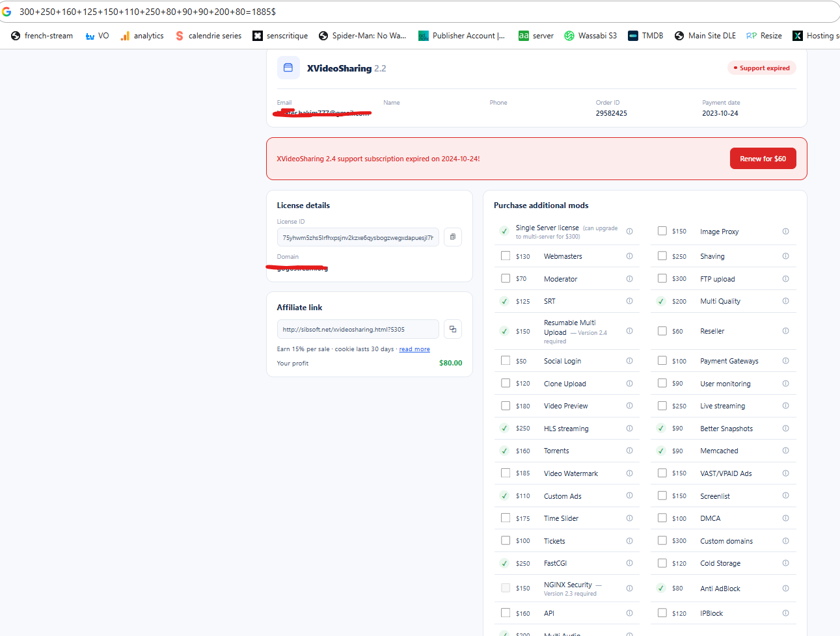Open the french-stream bookmark
This screenshot has height=636, width=840.
point(42,36)
